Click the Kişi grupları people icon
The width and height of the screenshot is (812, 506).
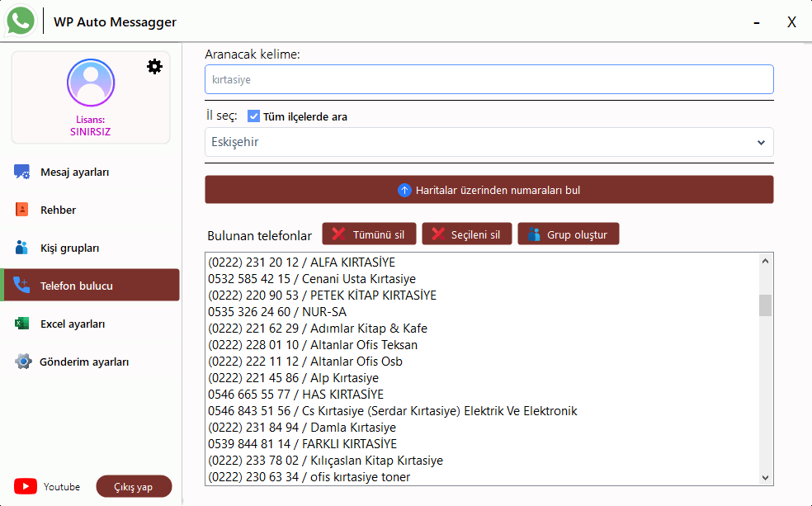click(x=21, y=248)
